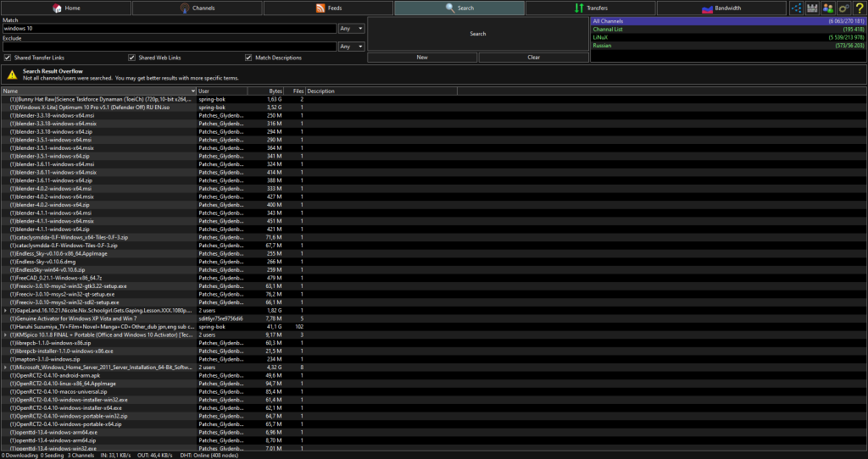Select mapton-3.1.0-windows.zip result
The width and height of the screenshot is (868, 459).
[434, 359]
